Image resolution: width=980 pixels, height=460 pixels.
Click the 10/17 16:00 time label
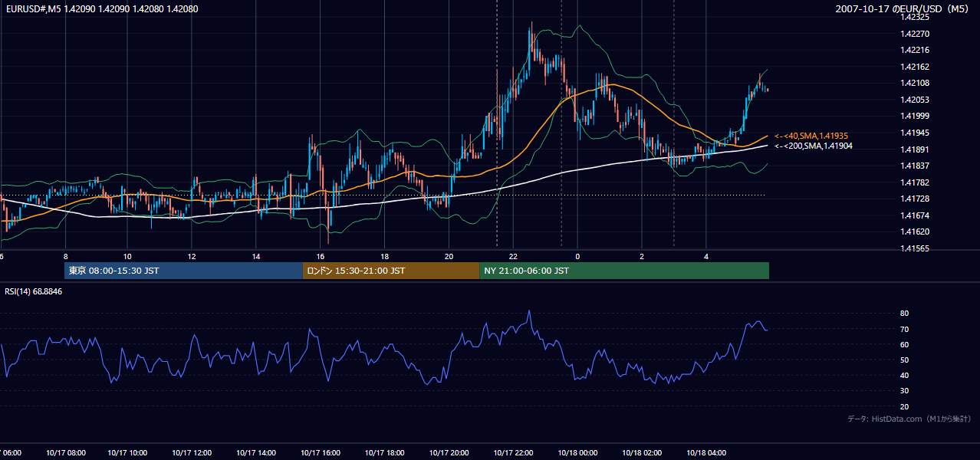pos(321,453)
